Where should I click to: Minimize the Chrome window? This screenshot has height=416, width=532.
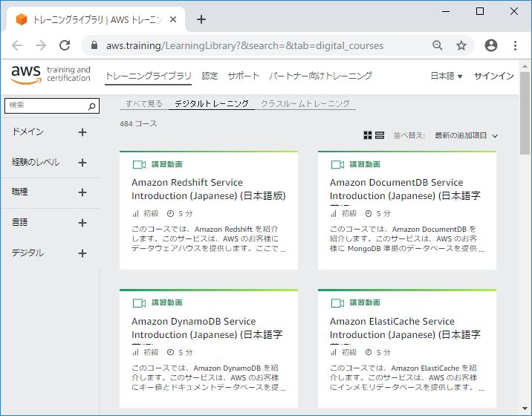pyautogui.click(x=446, y=12)
